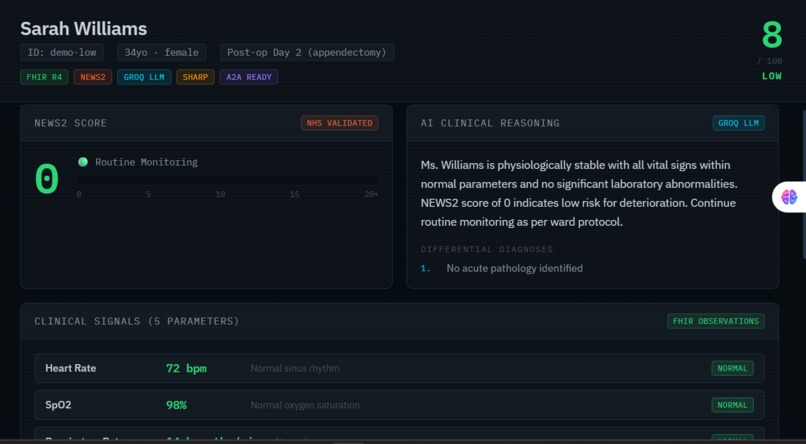Screen dimensions: 806x444
Task: Click the Routine Monitoring label
Action: click(x=146, y=162)
